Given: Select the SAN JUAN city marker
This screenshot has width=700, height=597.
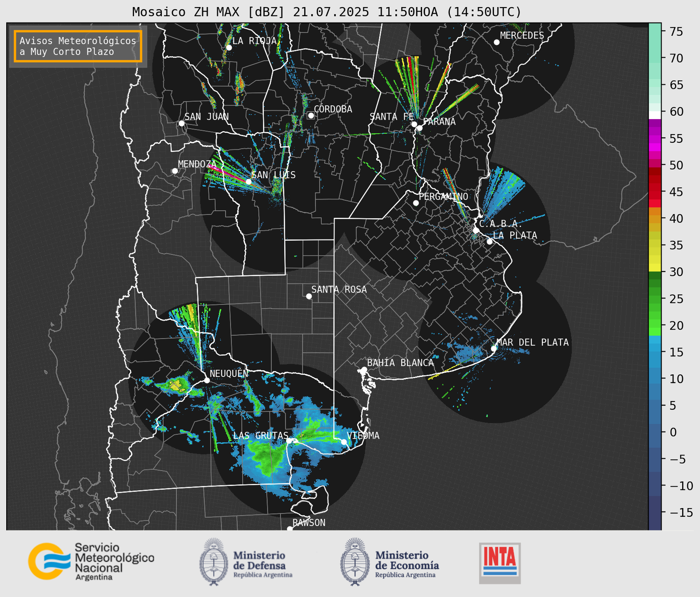Looking at the screenshot, I should (181, 123).
